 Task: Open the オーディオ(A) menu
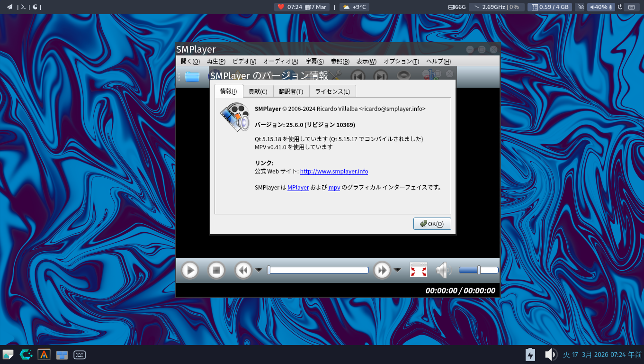[281, 61]
